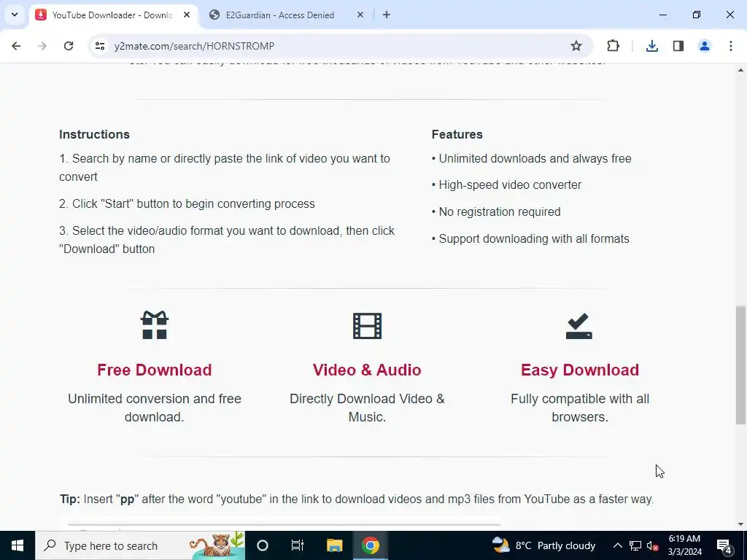Open a new tab with plus button
Viewport: 747px width, 560px height.
click(387, 15)
